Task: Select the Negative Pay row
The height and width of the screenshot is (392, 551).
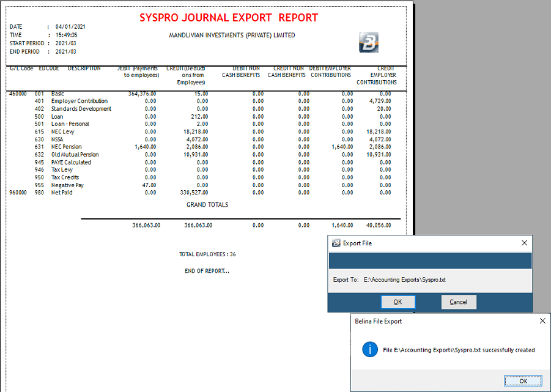Action: pos(67,185)
